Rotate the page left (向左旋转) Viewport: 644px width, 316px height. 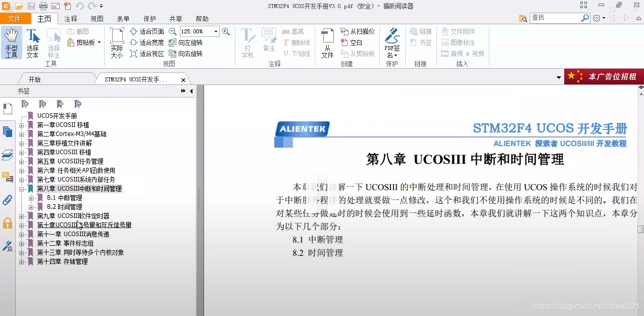click(185, 42)
